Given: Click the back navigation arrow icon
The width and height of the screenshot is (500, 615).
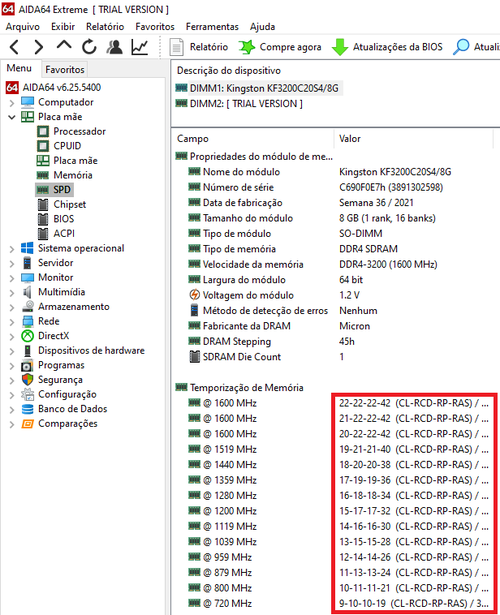Looking at the screenshot, I should [x=14, y=47].
